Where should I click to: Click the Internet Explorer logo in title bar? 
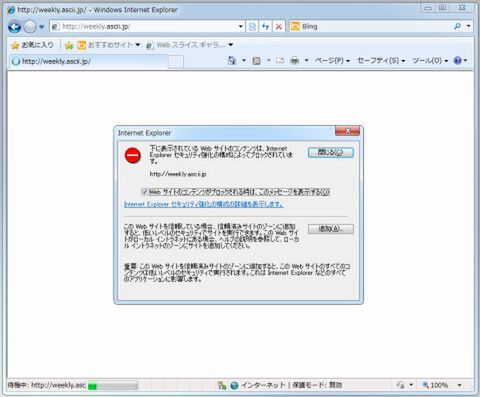click(11, 10)
